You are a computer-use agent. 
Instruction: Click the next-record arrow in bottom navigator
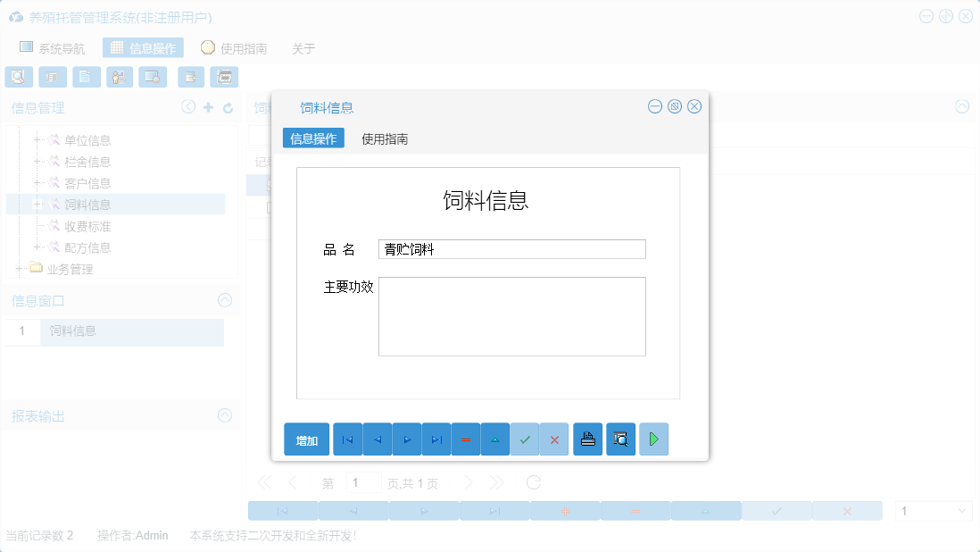424,512
